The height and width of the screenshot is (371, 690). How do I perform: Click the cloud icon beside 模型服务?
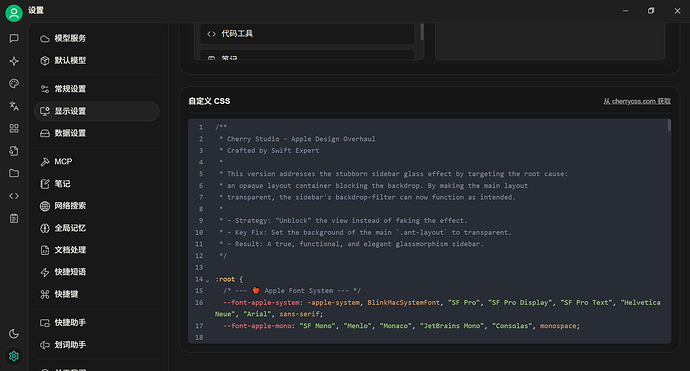[45, 39]
